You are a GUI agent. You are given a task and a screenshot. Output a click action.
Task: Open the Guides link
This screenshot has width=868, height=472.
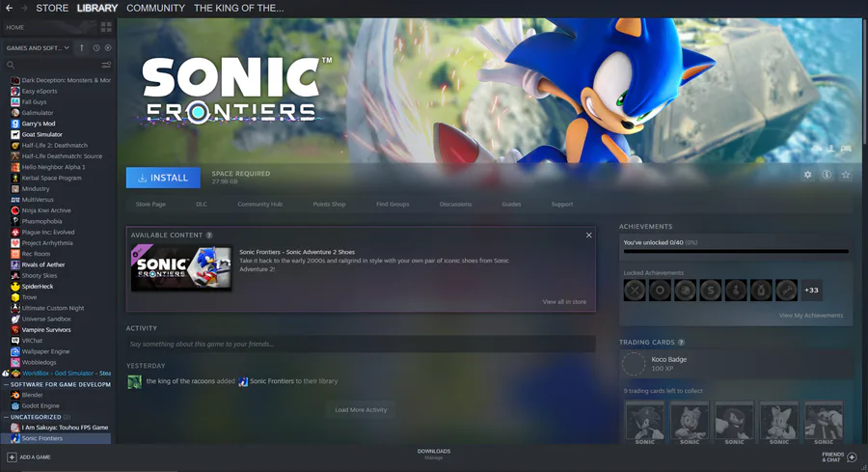[x=511, y=204]
